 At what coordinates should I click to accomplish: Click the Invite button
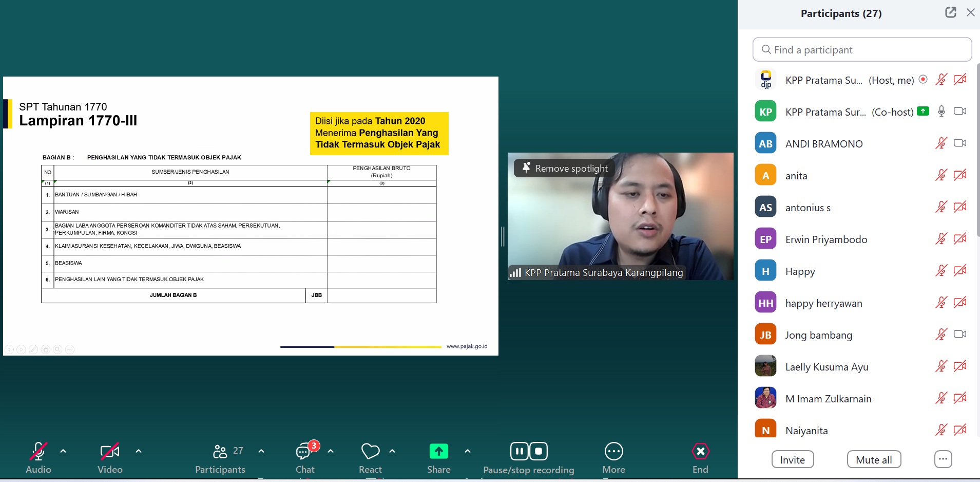pyautogui.click(x=792, y=460)
